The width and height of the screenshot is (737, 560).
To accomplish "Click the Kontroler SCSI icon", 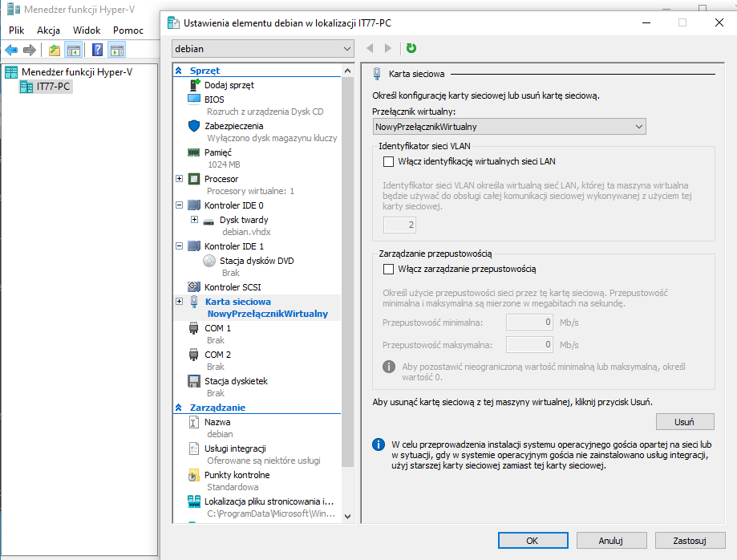I will coord(193,286).
